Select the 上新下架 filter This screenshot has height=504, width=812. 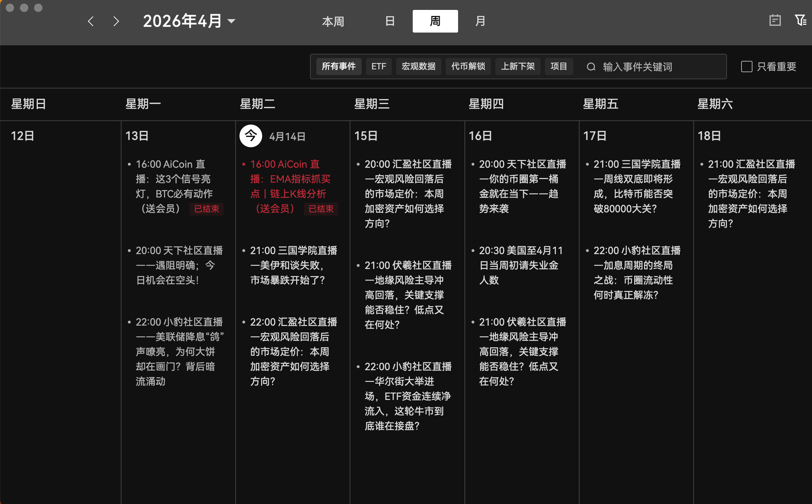(518, 66)
